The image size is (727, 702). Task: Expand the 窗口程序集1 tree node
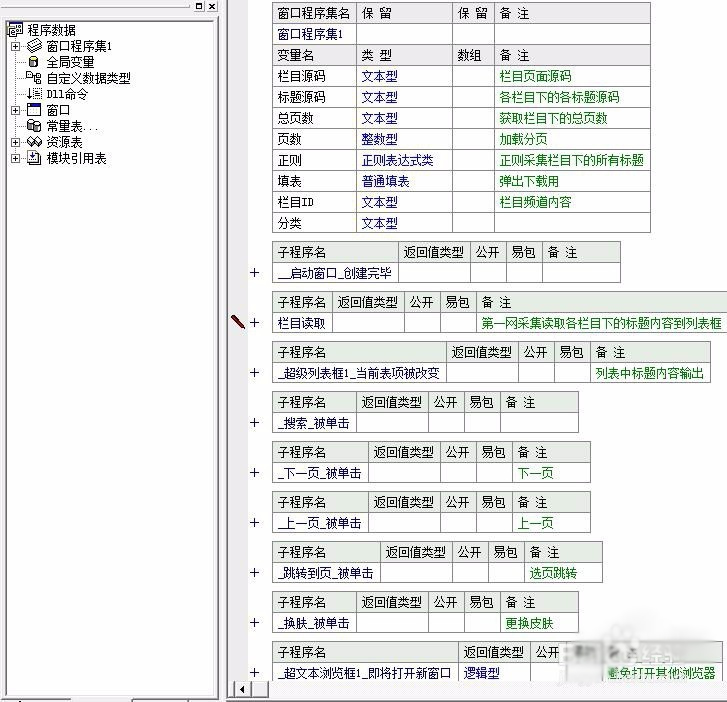pyautogui.click(x=15, y=46)
